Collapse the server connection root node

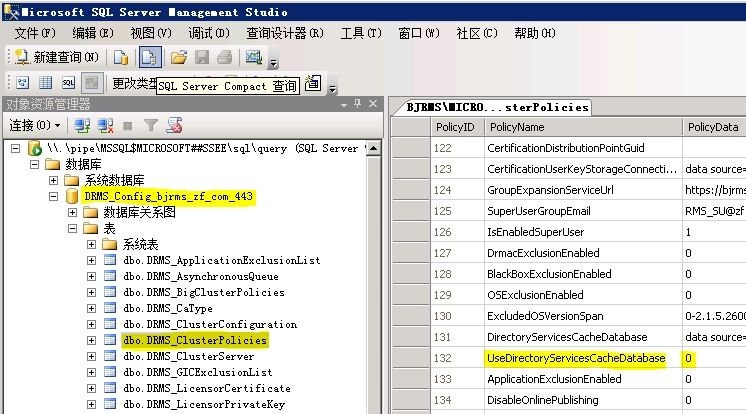[x=16, y=148]
